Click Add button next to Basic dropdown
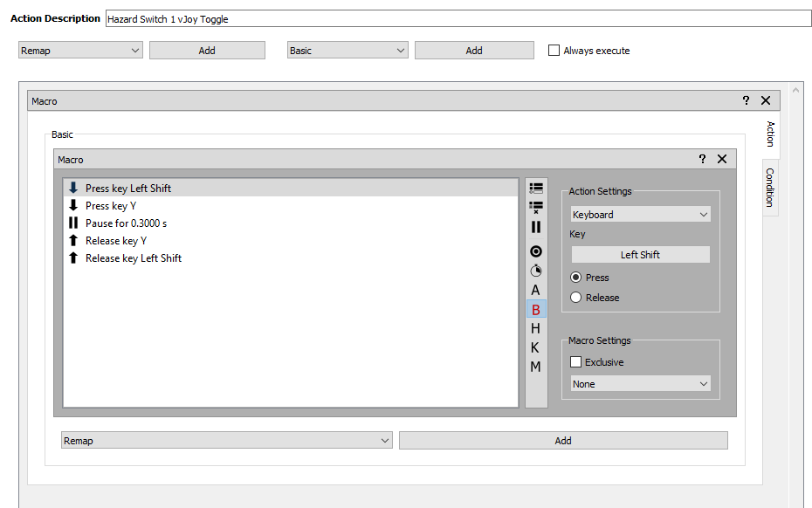Screen dimensions: 812x508 click(x=474, y=51)
